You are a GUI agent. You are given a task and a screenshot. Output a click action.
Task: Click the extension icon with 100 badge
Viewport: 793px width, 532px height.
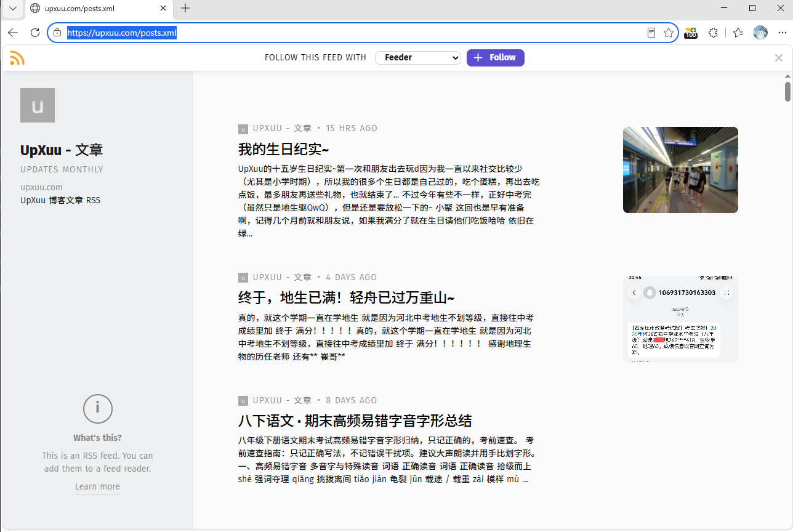[x=691, y=33]
